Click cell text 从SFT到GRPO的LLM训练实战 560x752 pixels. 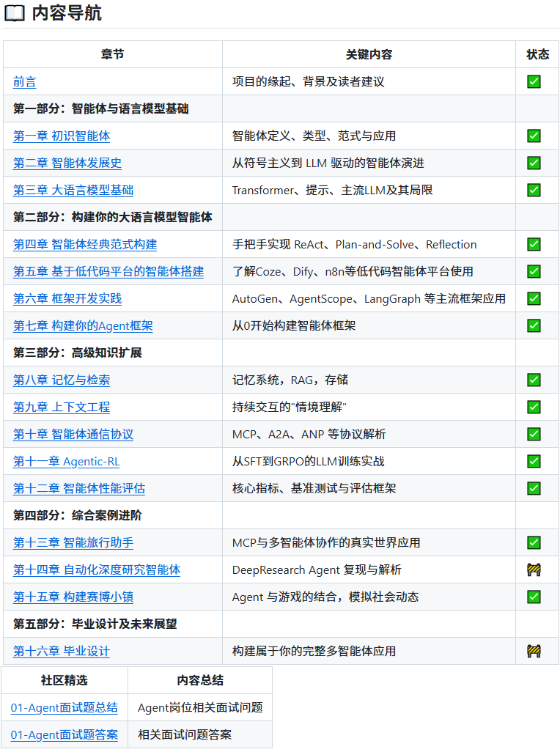pos(309,461)
